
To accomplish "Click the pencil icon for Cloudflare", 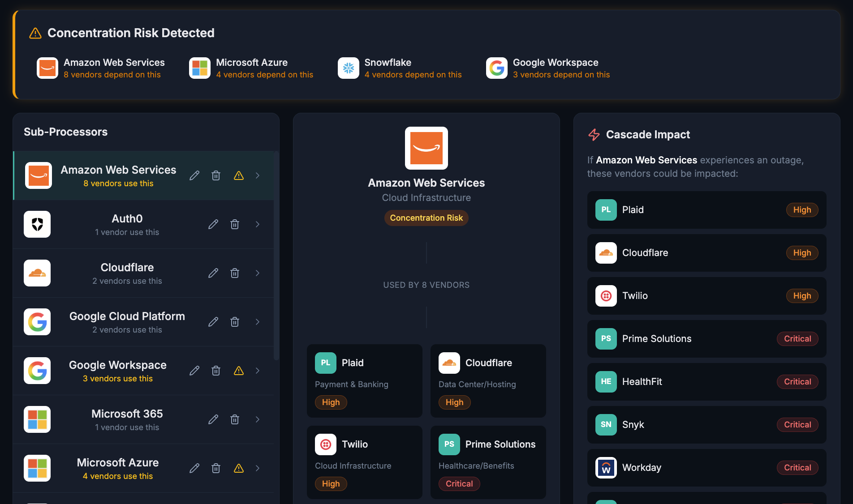I will coord(213,273).
